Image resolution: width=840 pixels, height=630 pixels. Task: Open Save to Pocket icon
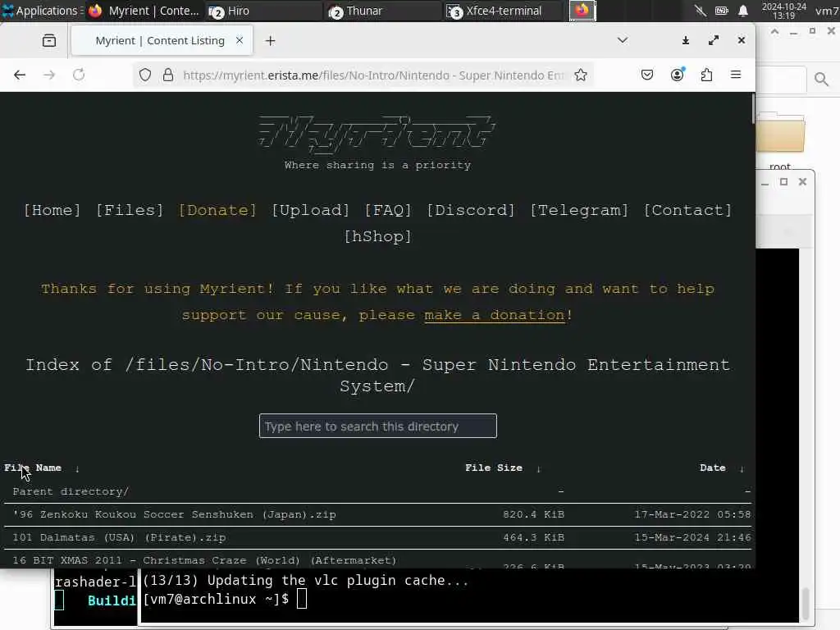pyautogui.click(x=647, y=75)
